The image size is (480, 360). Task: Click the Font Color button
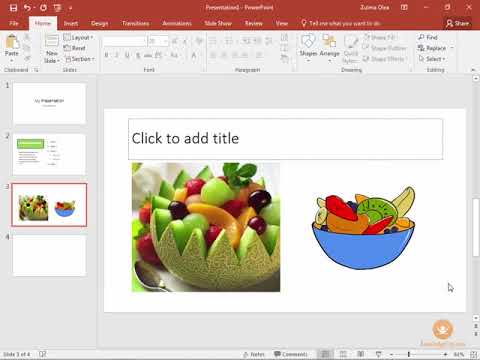click(x=194, y=56)
